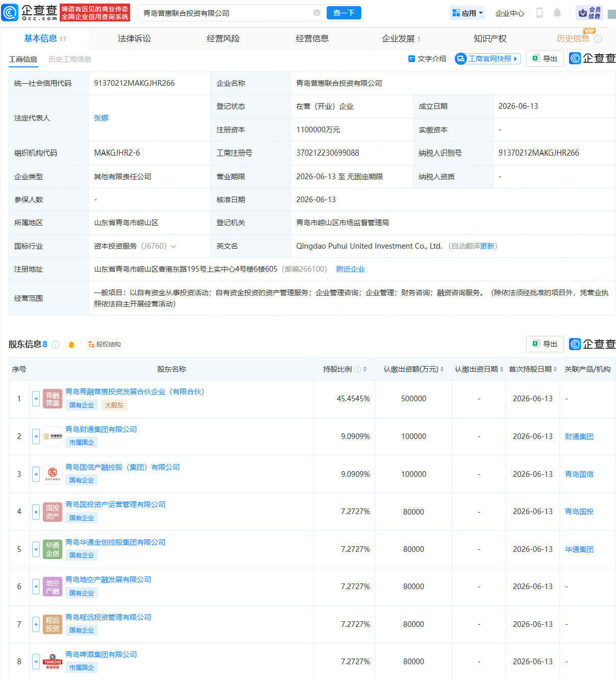Click the 附近企业 link
This screenshot has height=679, width=616.
(x=351, y=269)
